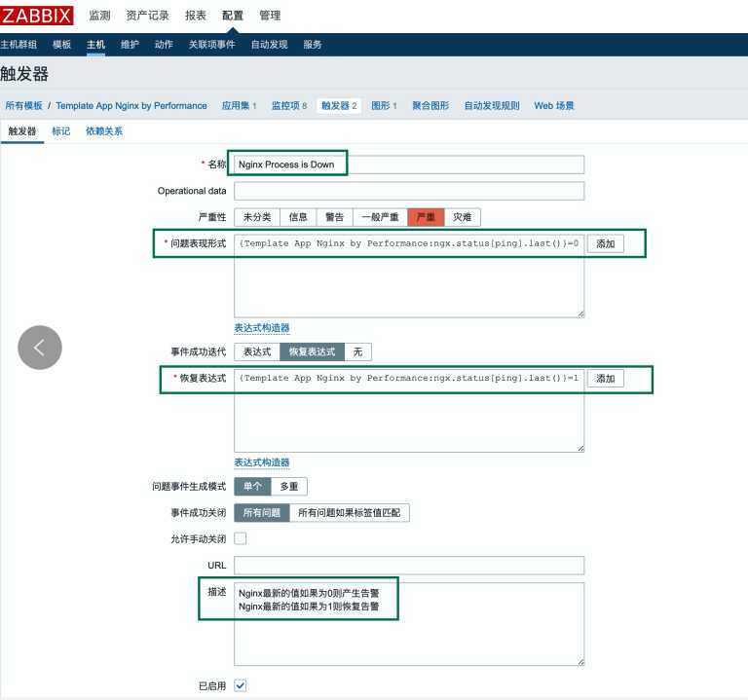Click the ZABBIX logo
Viewport: 748px width, 700px height.
(x=37, y=16)
